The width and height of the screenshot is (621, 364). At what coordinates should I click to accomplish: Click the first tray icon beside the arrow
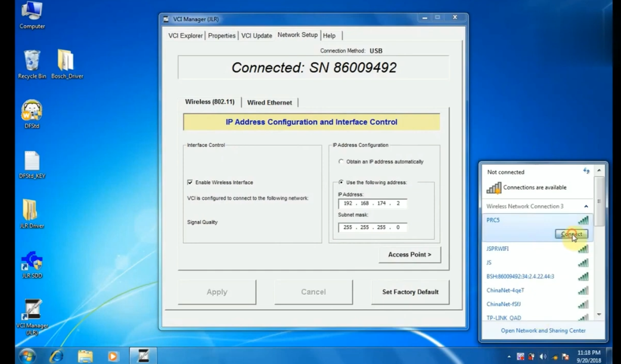520,356
